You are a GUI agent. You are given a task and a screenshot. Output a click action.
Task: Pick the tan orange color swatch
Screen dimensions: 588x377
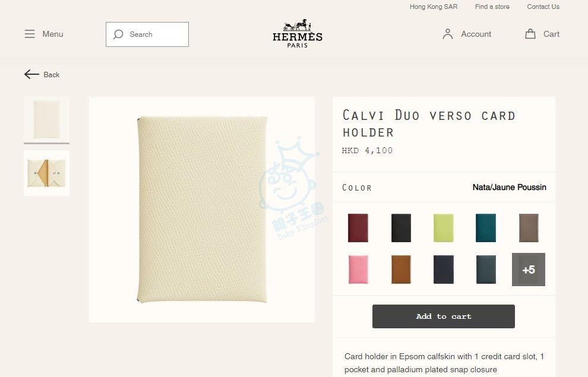tap(401, 270)
